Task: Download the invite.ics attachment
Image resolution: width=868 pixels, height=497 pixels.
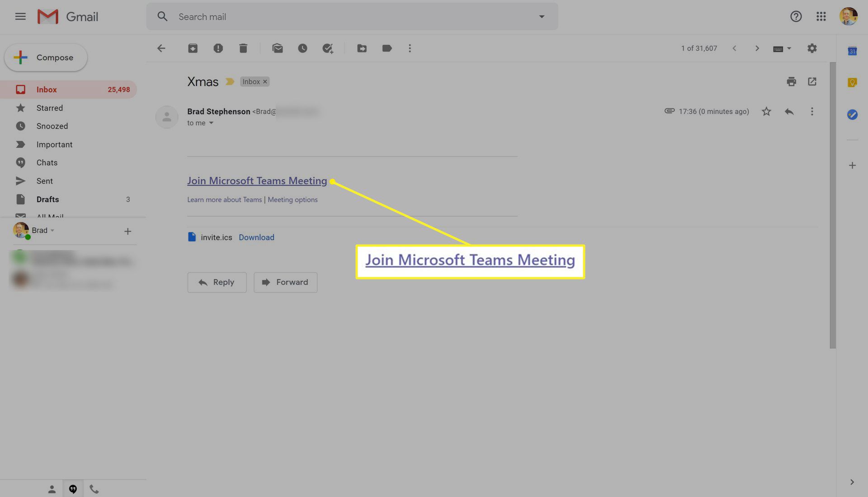Action: point(256,237)
